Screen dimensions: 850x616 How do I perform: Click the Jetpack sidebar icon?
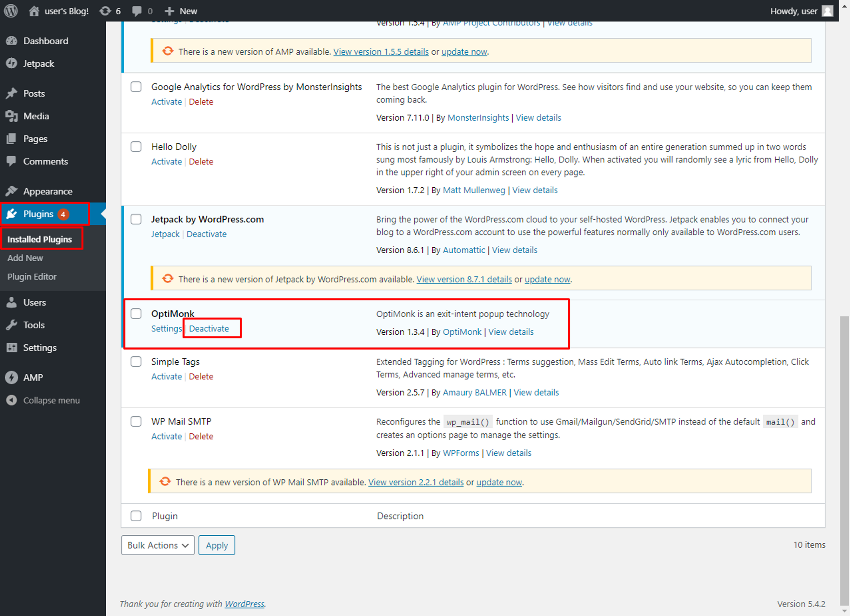point(12,63)
